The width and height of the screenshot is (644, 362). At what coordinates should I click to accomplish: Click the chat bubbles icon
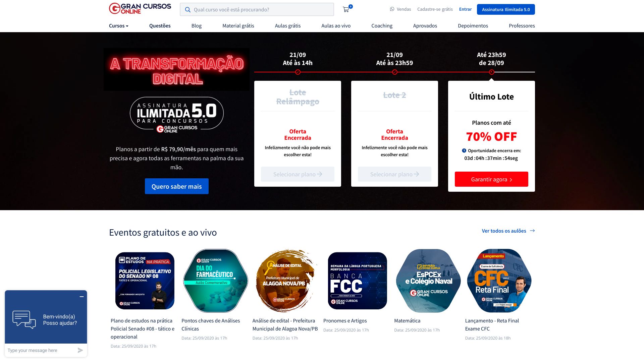point(24,320)
